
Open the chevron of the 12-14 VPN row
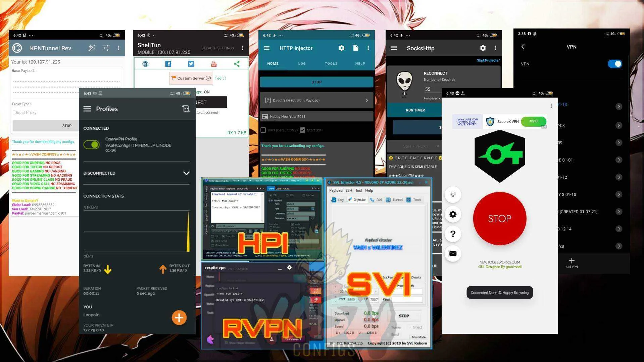pyautogui.click(x=619, y=229)
